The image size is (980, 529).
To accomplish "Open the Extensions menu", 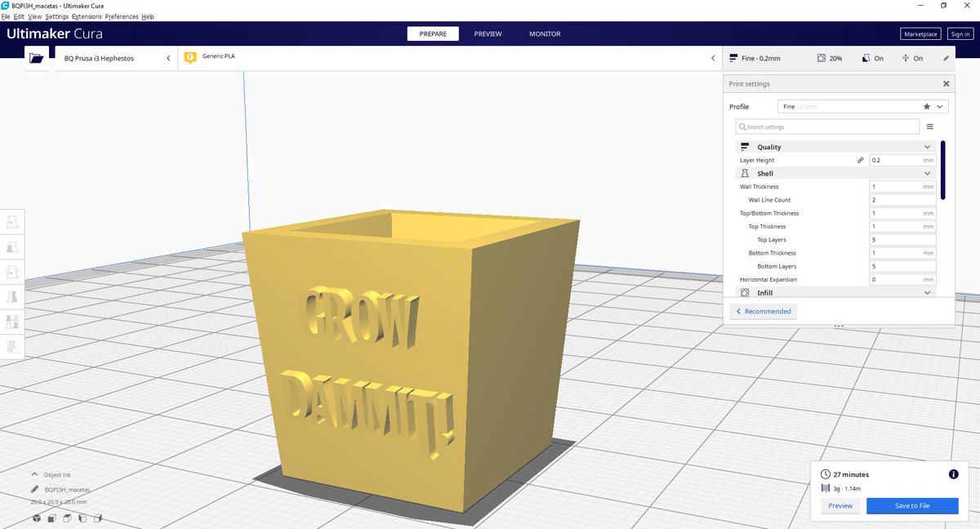I will (x=87, y=16).
